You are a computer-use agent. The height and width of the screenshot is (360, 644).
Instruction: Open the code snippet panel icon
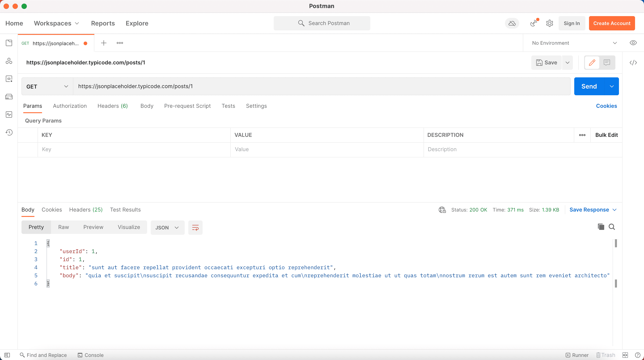tap(633, 63)
